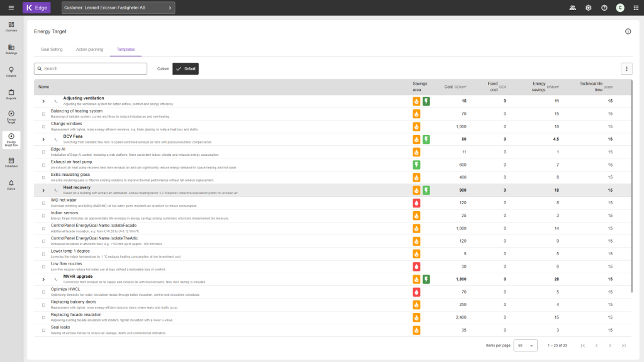Jump to last page of templates
This screenshot has height=362, width=644.
623,346
